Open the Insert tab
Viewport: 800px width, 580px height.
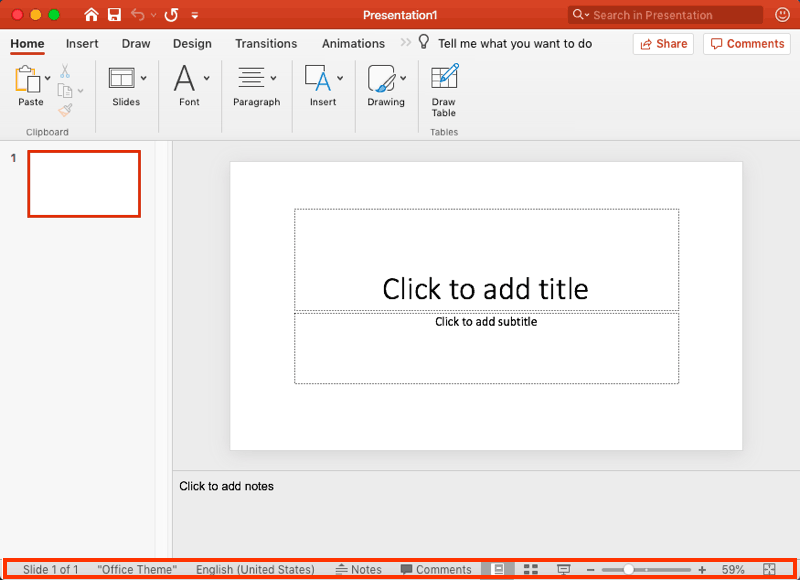[x=82, y=44]
